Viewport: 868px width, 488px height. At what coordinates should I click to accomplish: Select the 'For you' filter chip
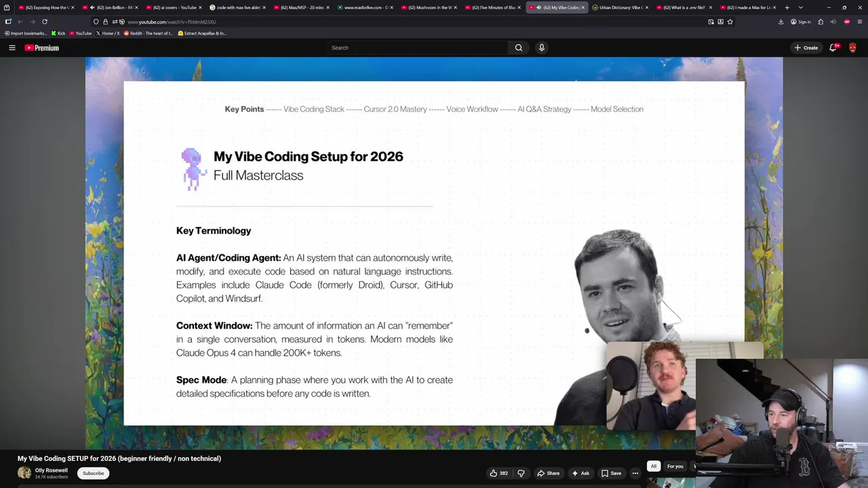675,466
